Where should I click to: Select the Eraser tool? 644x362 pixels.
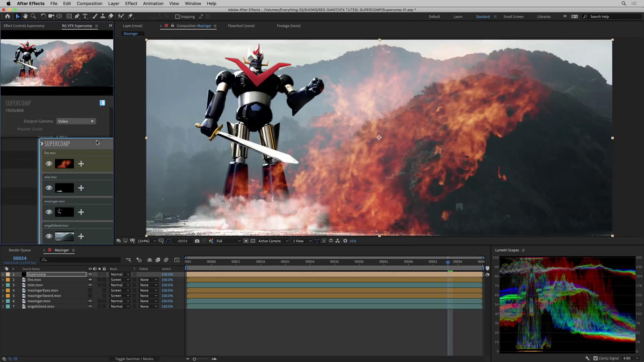click(111, 16)
